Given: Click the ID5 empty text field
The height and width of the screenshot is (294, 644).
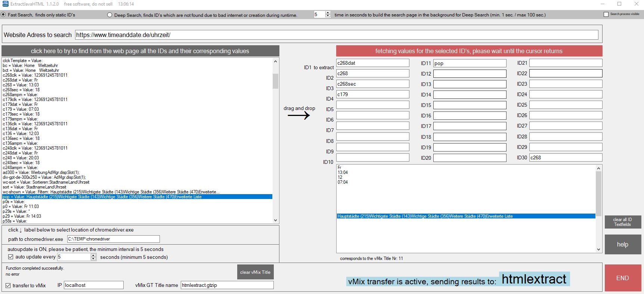Looking at the screenshot, I should 372,105.
